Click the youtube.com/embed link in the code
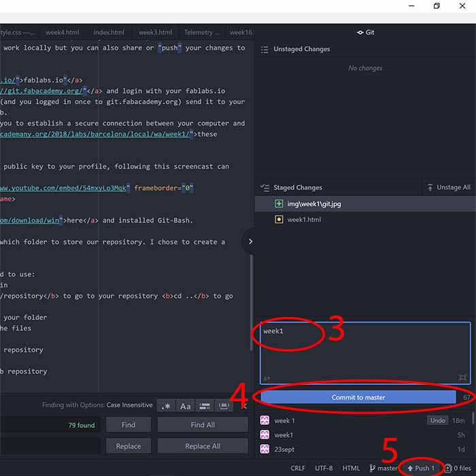This screenshot has width=476, height=476. [63, 188]
